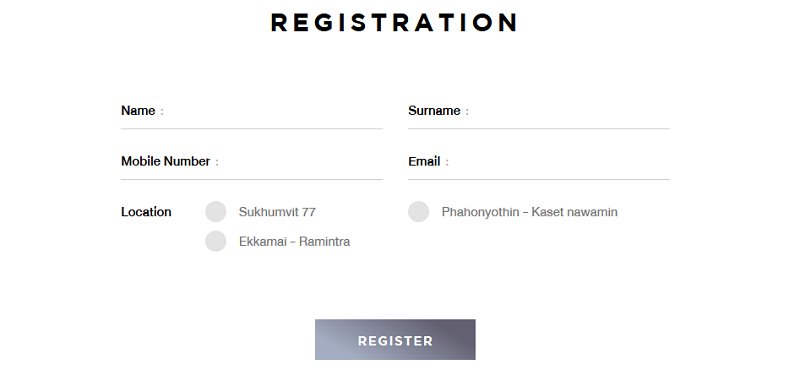Click the Phahonyothin – Kaset nawamin text label
Image resolution: width=800 pixels, height=370 pixels.
click(x=530, y=212)
